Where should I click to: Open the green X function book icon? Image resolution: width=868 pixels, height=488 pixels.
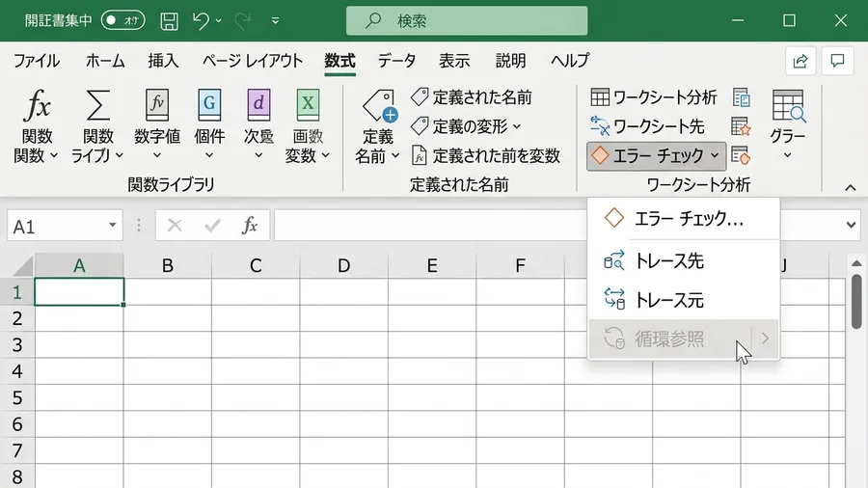[308, 104]
